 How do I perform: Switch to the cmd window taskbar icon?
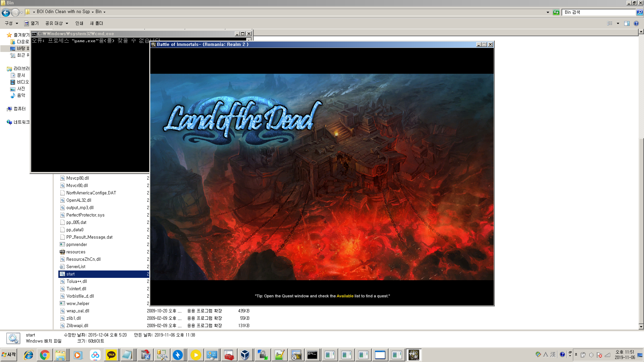tap(312, 355)
